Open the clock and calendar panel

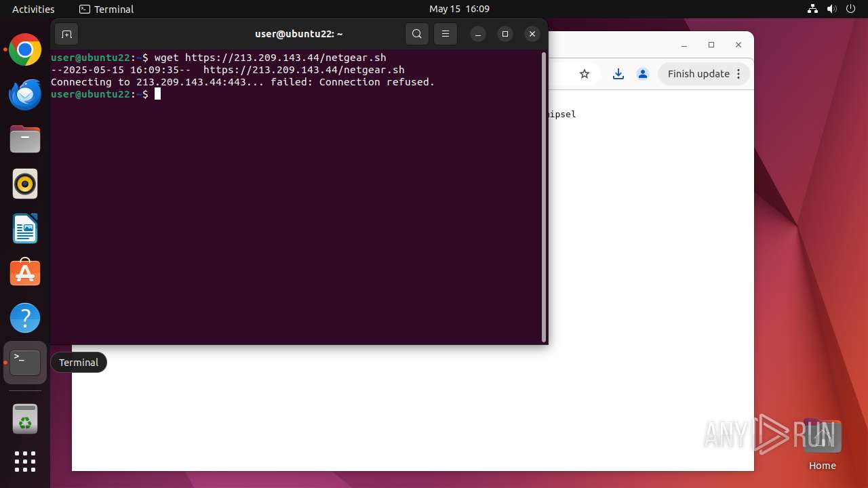pyautogui.click(x=459, y=9)
